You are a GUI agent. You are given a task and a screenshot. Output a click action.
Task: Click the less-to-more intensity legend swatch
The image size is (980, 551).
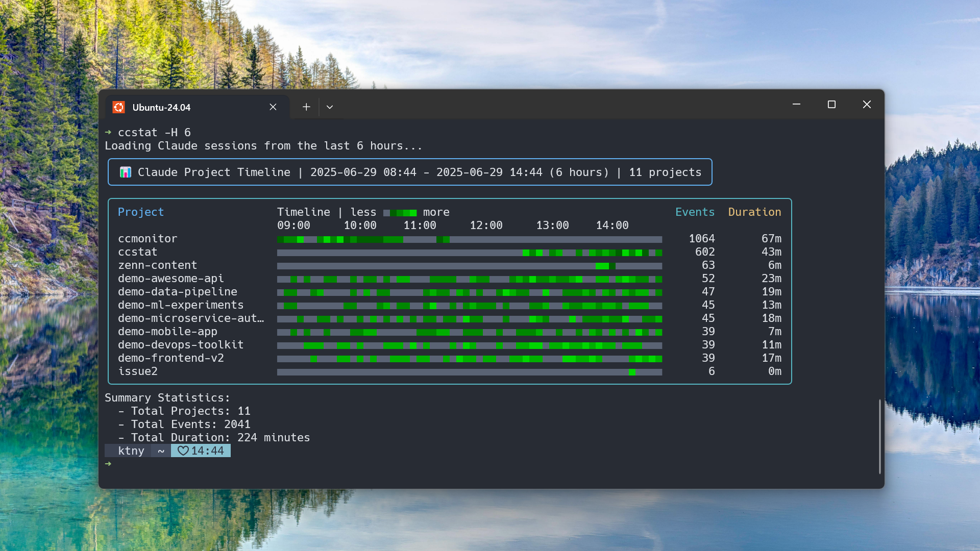pyautogui.click(x=400, y=213)
